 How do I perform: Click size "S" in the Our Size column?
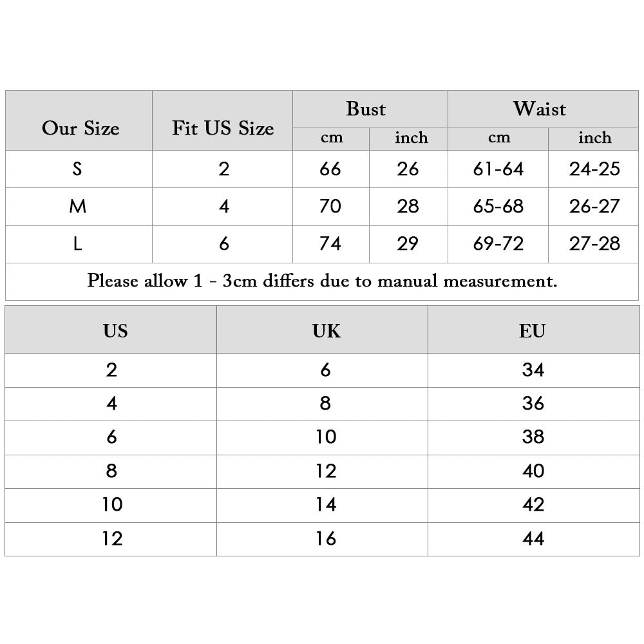78,169
